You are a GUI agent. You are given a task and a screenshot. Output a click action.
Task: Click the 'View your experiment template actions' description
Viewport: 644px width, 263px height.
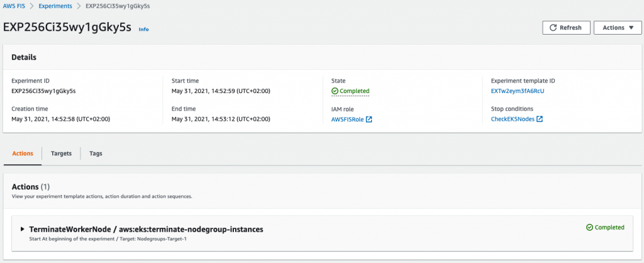tap(102, 196)
